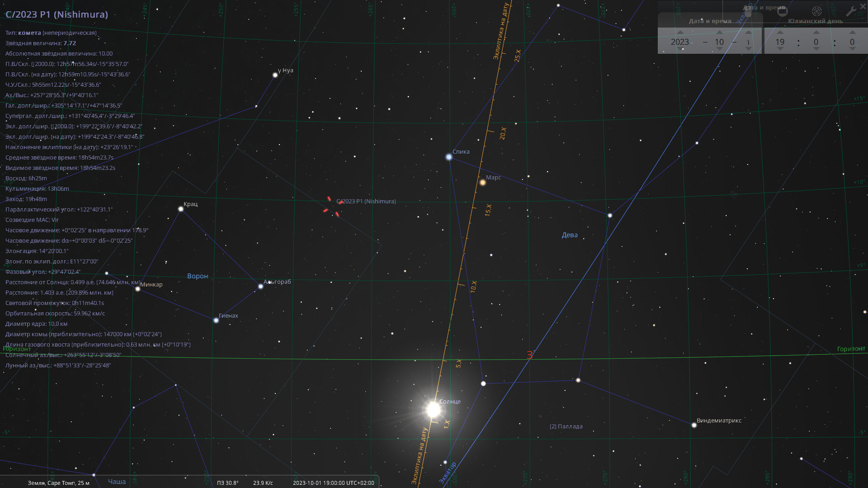Select the Sun labeled Солнце
868x488 pixels.
[x=433, y=409]
